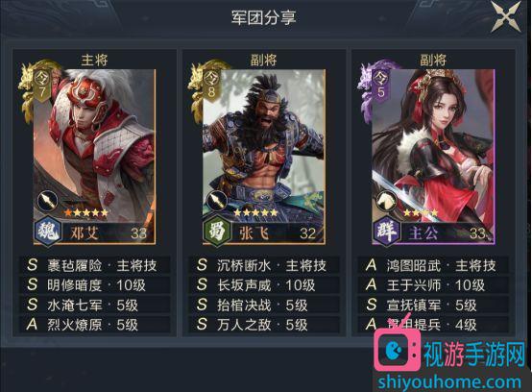Viewport: 532px width, 392px height.
Task: Open the 张飞 general portrait card
Action: coord(264,157)
